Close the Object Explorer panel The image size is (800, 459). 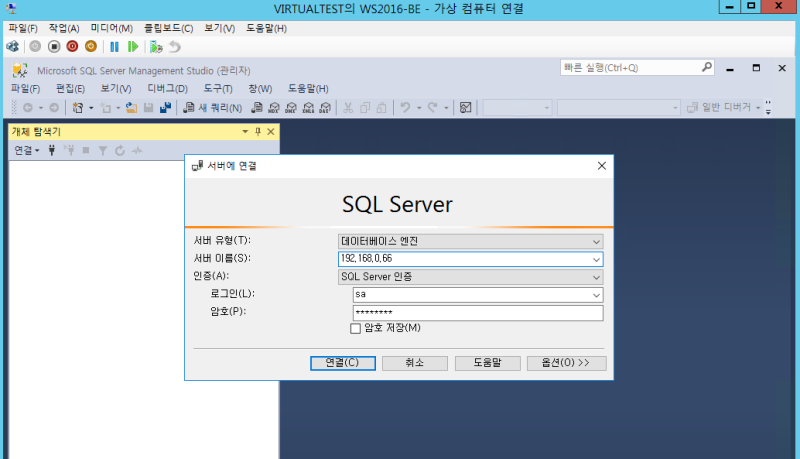point(271,132)
